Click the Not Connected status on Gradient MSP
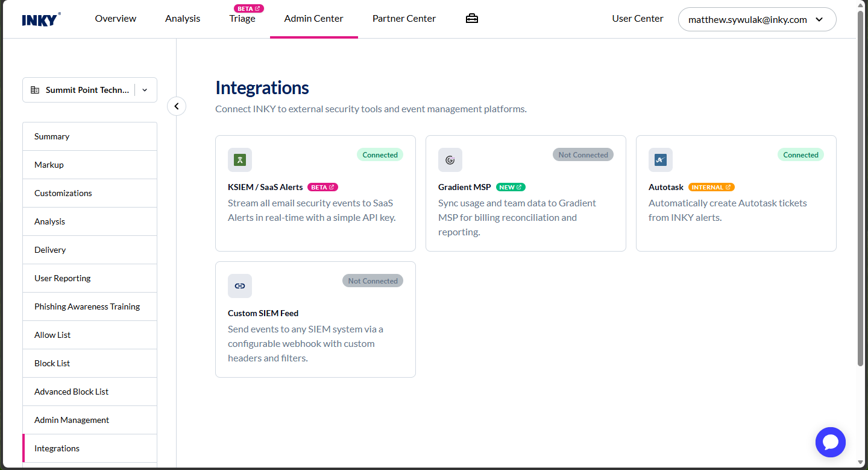This screenshot has height=470, width=868. [583, 155]
